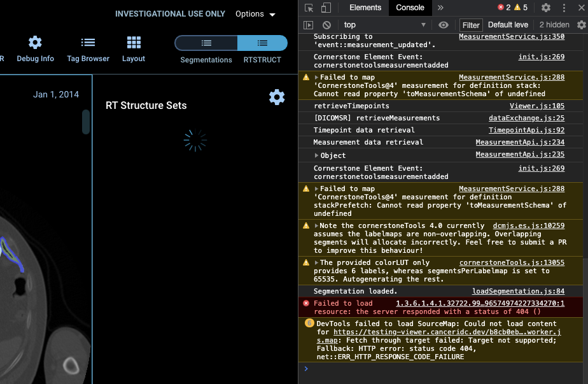Open the loadSegmentation.js:84 source link

click(518, 291)
